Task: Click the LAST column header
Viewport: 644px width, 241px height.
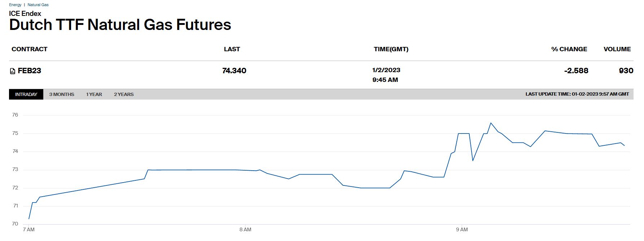Action: (232, 49)
